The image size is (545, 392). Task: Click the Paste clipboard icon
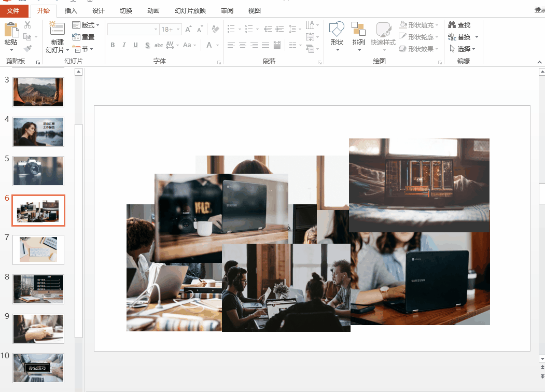pyautogui.click(x=11, y=30)
